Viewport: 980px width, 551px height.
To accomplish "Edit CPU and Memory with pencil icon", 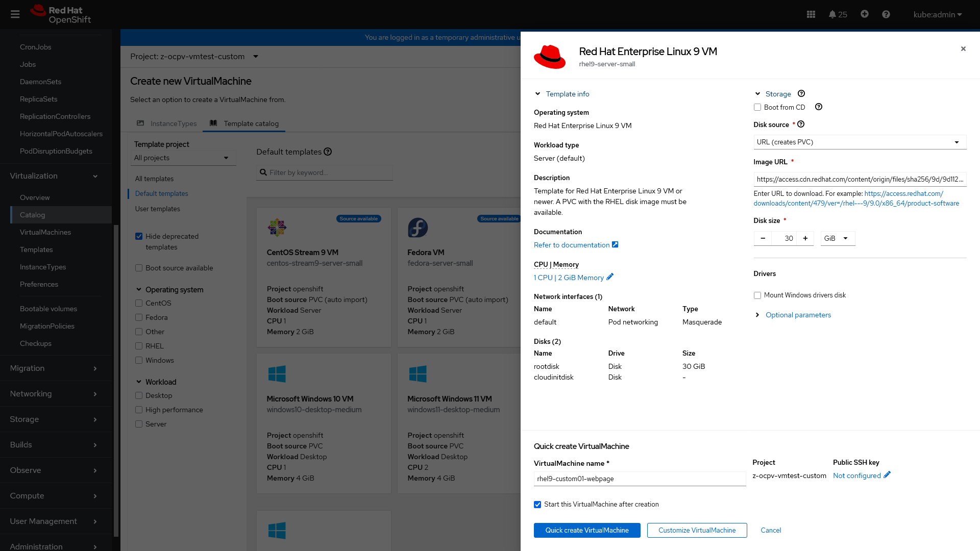I will (610, 277).
